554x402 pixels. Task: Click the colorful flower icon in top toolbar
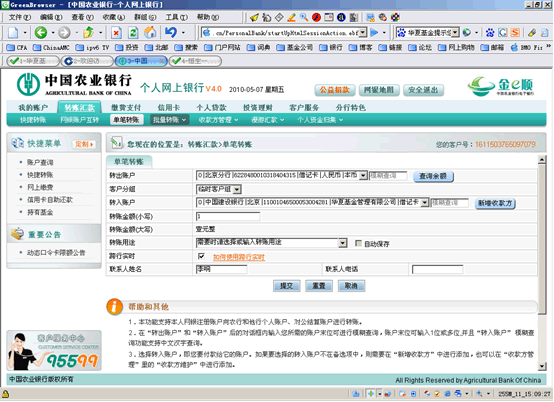point(395,17)
